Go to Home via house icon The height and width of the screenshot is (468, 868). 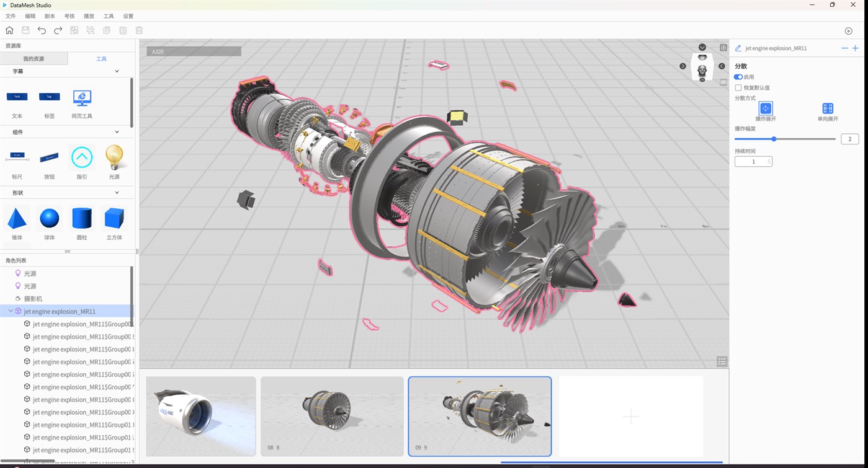coord(9,30)
